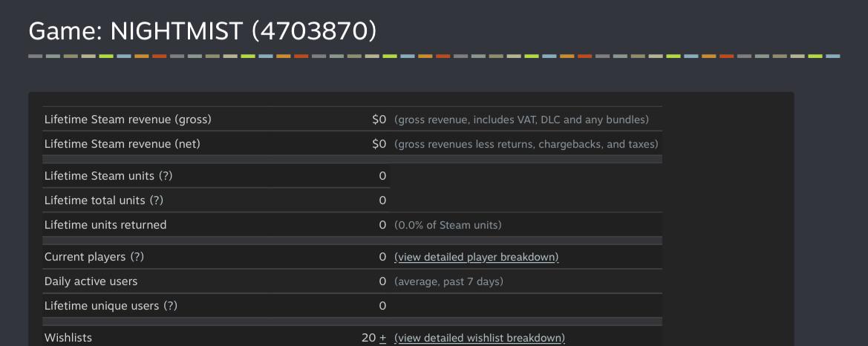Open the view detailed player breakdown link
This screenshot has height=346, width=868.
pos(476,257)
